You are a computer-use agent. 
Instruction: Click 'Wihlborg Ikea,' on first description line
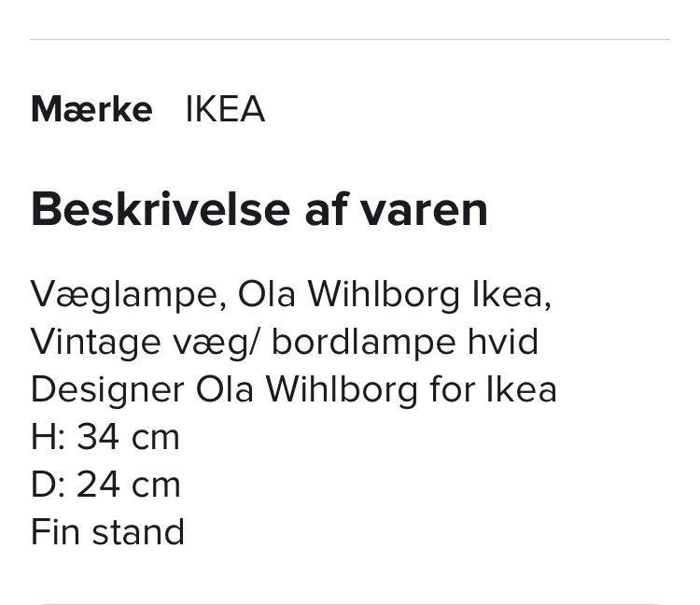pos(429,294)
